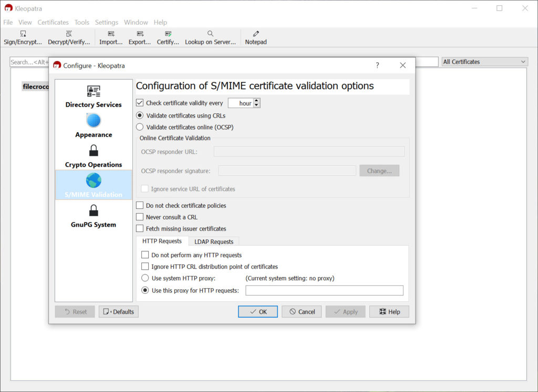538x392 pixels.
Task: Click the Certify toolbar icon
Action: 168,38
